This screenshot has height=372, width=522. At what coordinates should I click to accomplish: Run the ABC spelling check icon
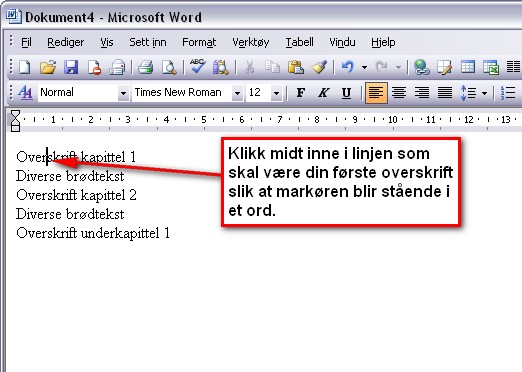pos(197,66)
